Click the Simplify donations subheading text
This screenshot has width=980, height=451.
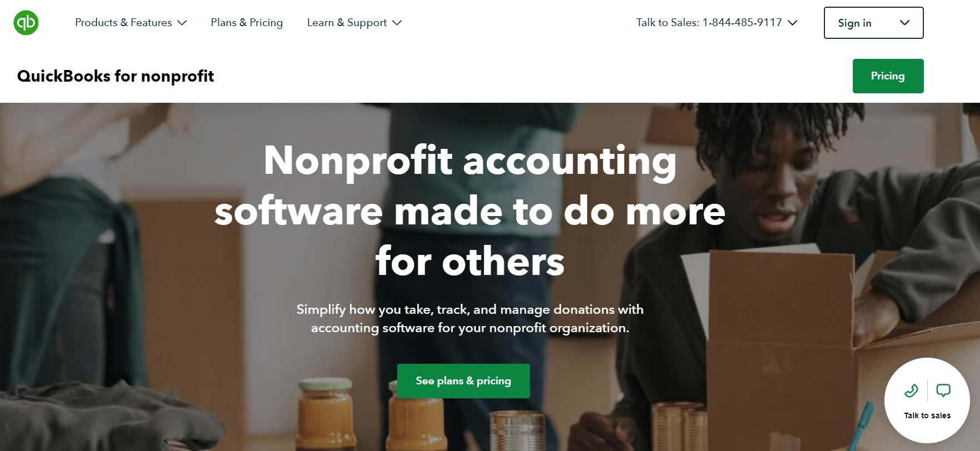[x=470, y=318]
